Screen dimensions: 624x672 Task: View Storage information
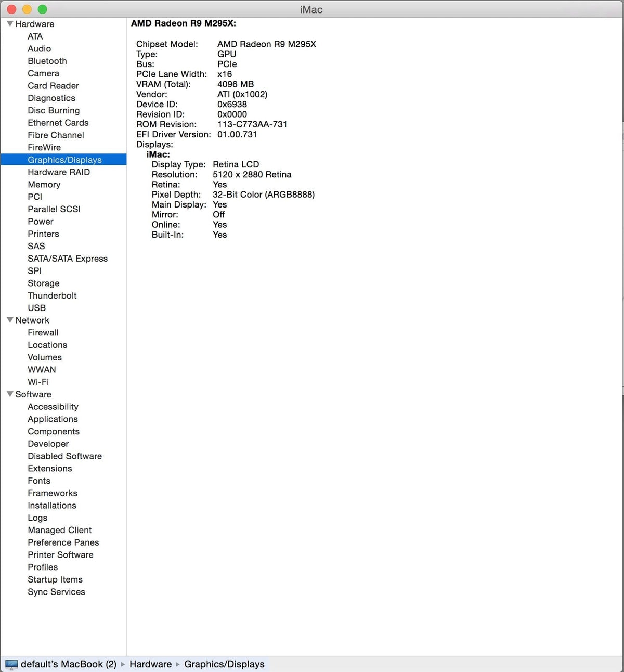coord(44,283)
